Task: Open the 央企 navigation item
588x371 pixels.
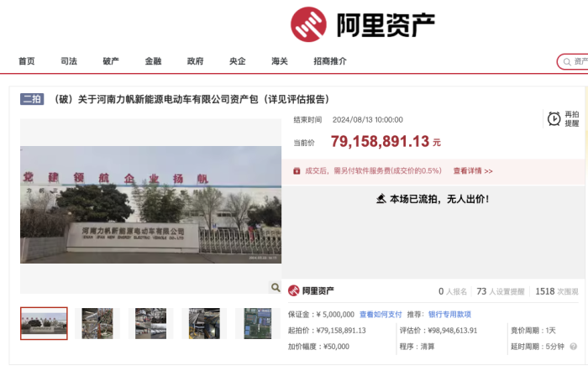Action: [x=238, y=61]
